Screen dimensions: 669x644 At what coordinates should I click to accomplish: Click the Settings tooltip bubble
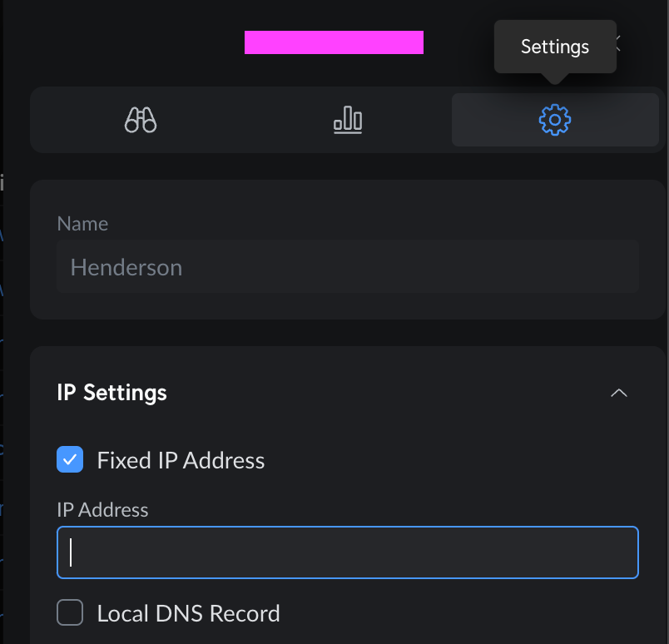tap(554, 47)
